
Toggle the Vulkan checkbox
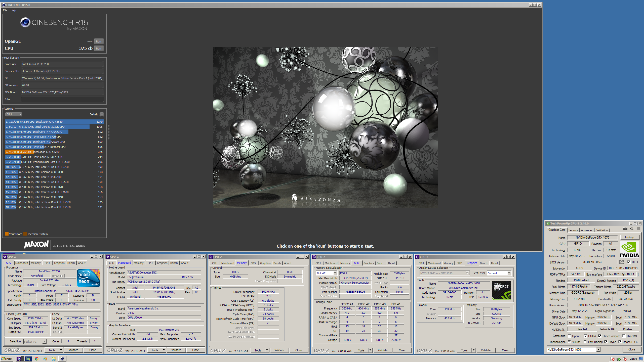pos(569,342)
